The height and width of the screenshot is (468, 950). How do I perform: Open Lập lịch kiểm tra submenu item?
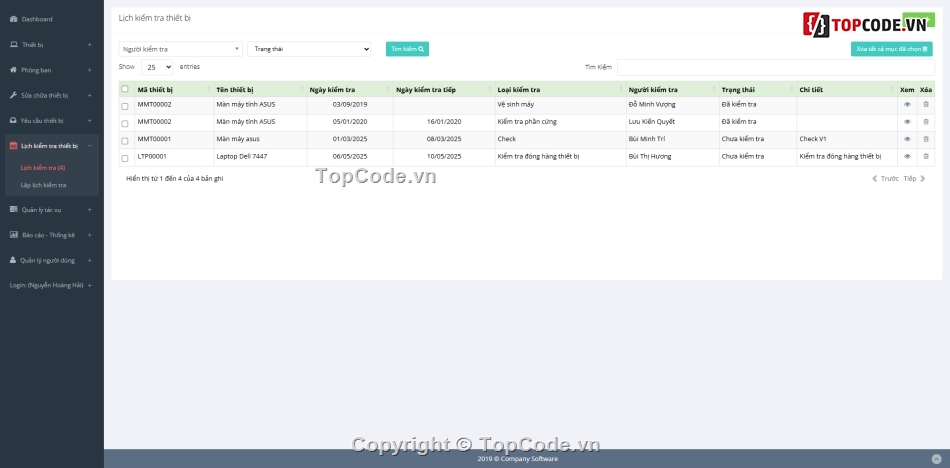point(43,185)
